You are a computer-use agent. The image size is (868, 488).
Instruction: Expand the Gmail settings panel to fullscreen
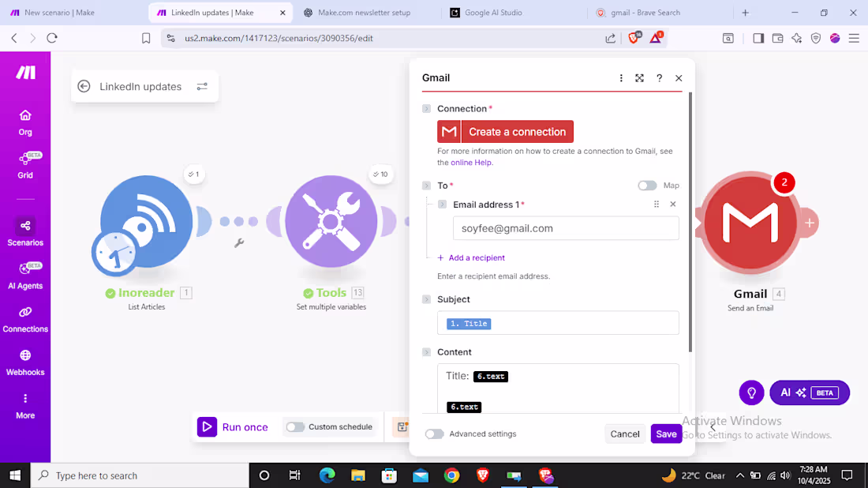pyautogui.click(x=639, y=78)
